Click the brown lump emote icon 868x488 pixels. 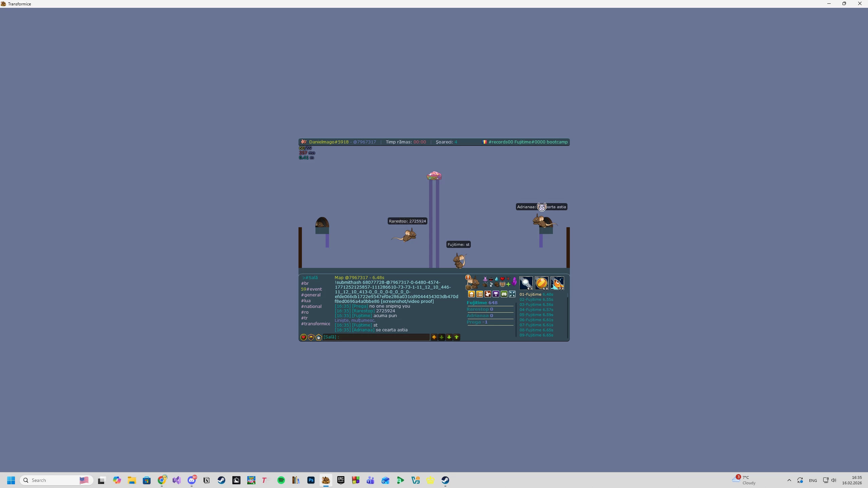pos(497,285)
